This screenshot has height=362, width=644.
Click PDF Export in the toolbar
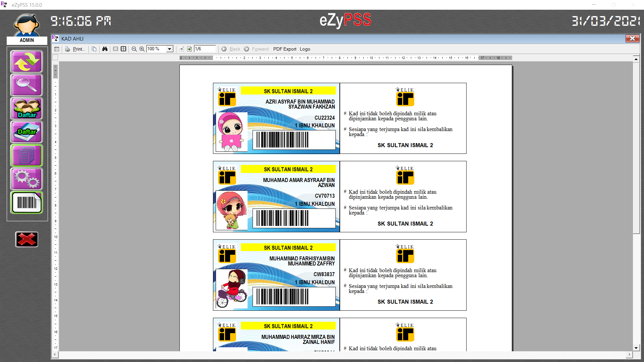pos(284,49)
